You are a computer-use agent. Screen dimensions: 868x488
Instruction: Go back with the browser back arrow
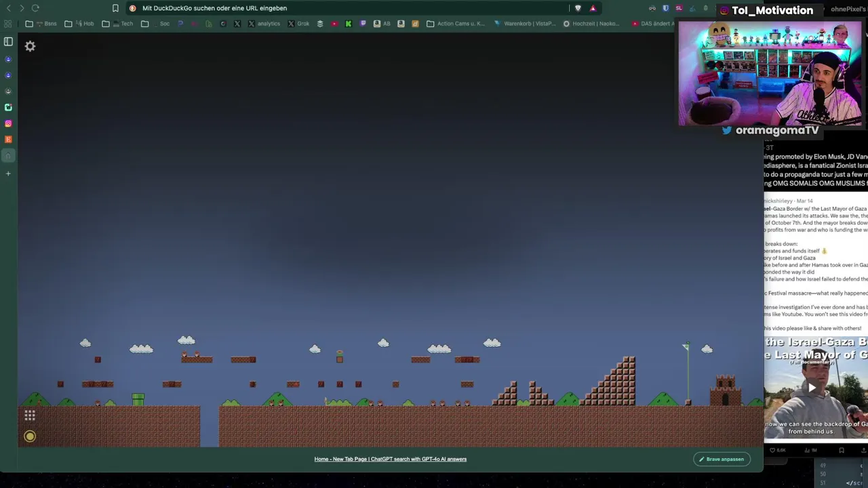tap(8, 8)
